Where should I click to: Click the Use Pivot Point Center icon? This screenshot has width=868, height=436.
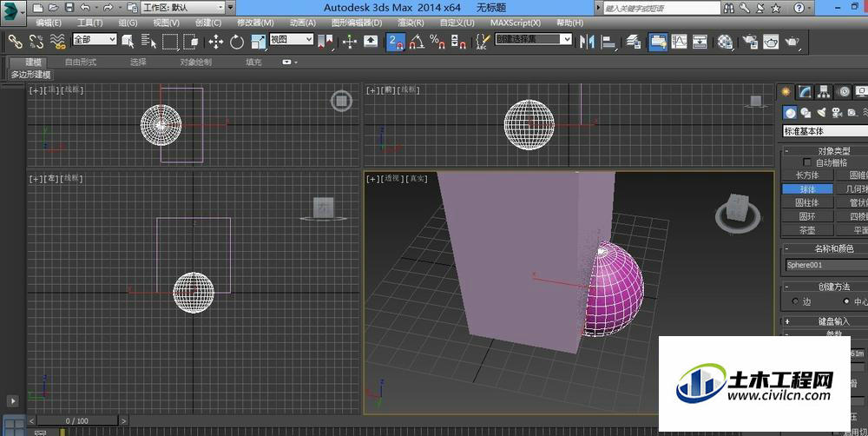click(325, 41)
